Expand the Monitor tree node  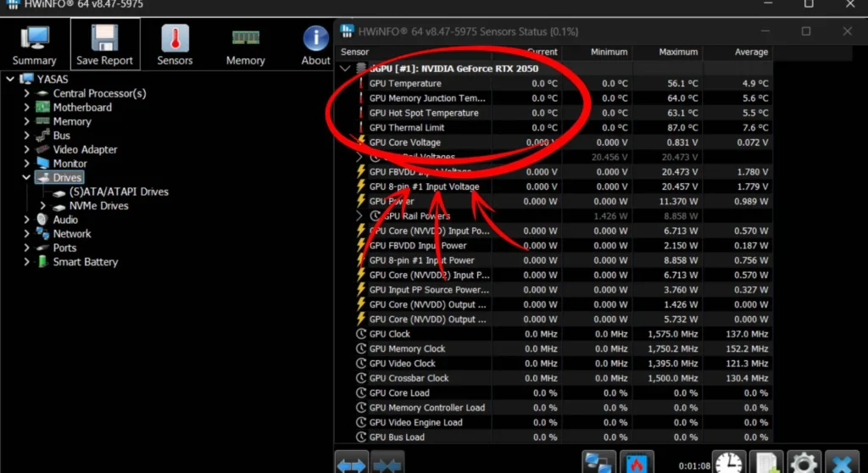(x=26, y=164)
